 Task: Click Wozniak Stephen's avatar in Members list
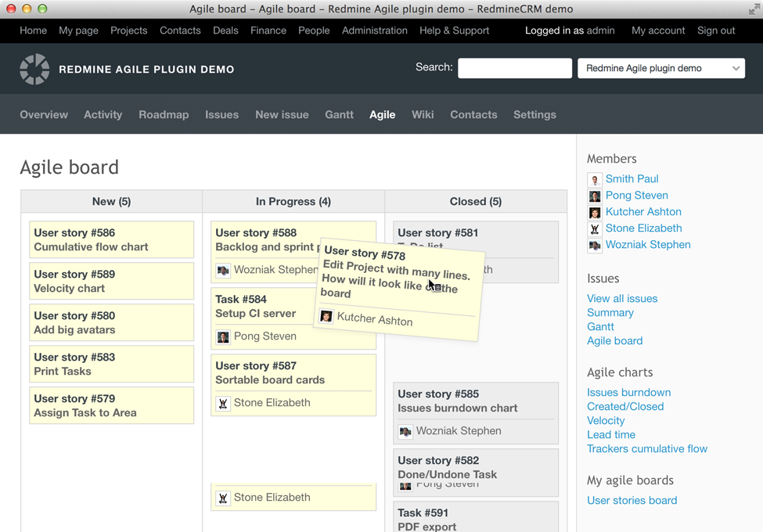click(x=595, y=246)
